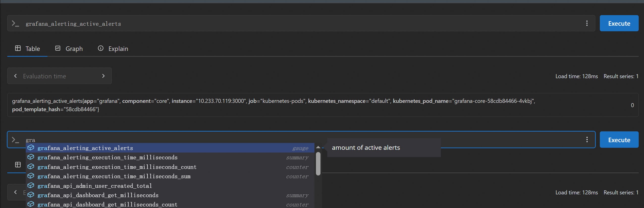Click cube icon beside grafana_alerting_active_alerts
This screenshot has width=644, height=208.
click(x=31, y=147)
